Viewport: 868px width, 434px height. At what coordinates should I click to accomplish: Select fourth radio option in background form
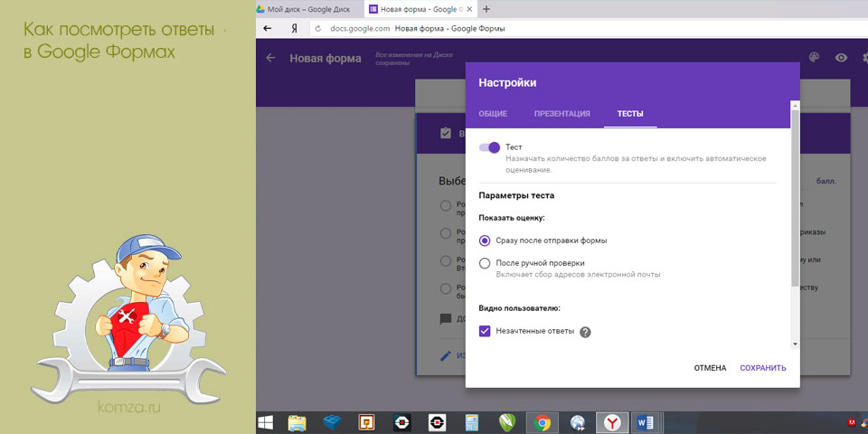446,288
